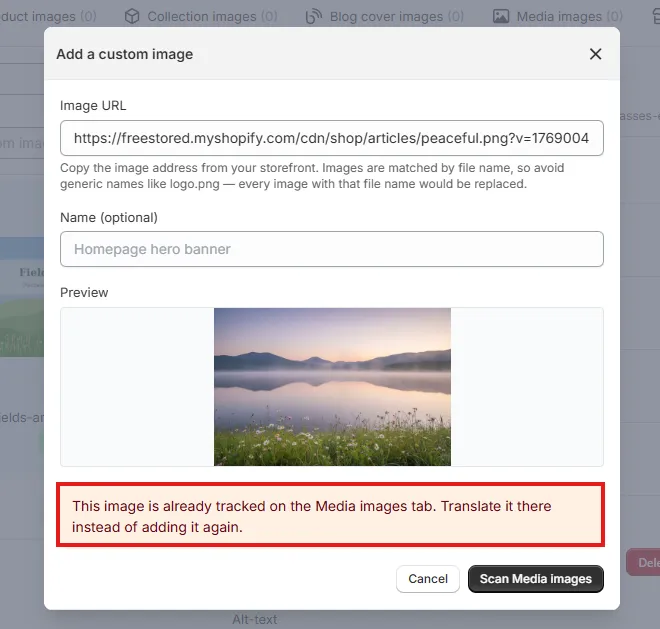The width and height of the screenshot is (660, 629).
Task: Click the 'Image URL' label
Action: point(93,105)
